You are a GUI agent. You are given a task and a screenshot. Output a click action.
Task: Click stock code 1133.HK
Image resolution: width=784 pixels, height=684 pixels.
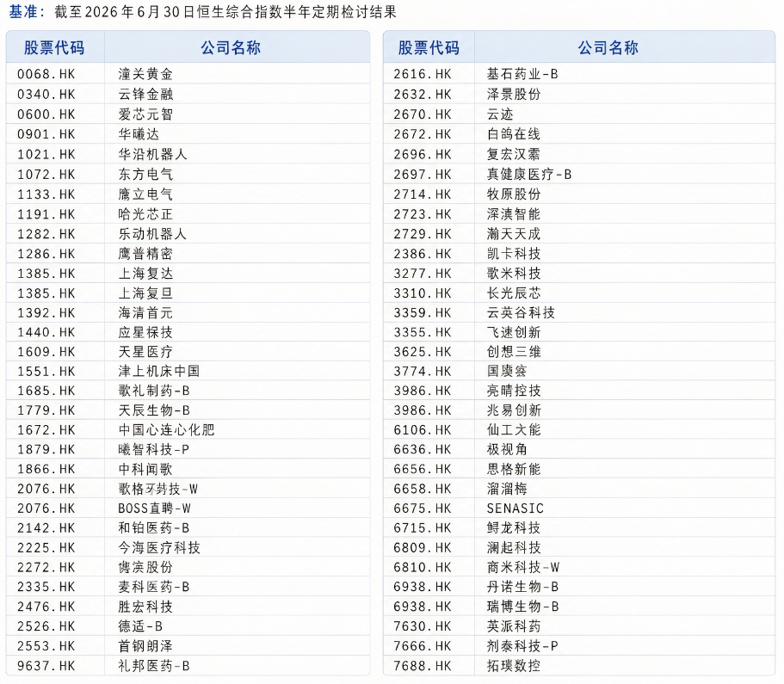pyautogui.click(x=46, y=194)
